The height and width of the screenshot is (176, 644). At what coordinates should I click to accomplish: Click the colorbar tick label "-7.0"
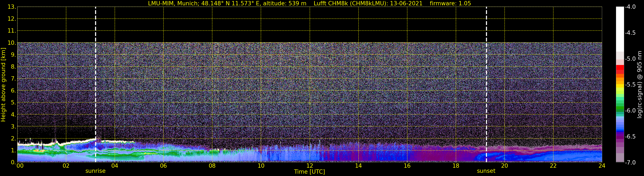coord(630,163)
